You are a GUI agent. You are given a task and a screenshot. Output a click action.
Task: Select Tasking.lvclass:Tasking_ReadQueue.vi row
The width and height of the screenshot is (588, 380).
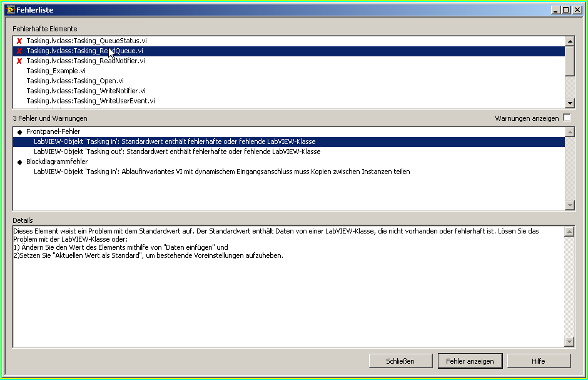pyautogui.click(x=289, y=51)
